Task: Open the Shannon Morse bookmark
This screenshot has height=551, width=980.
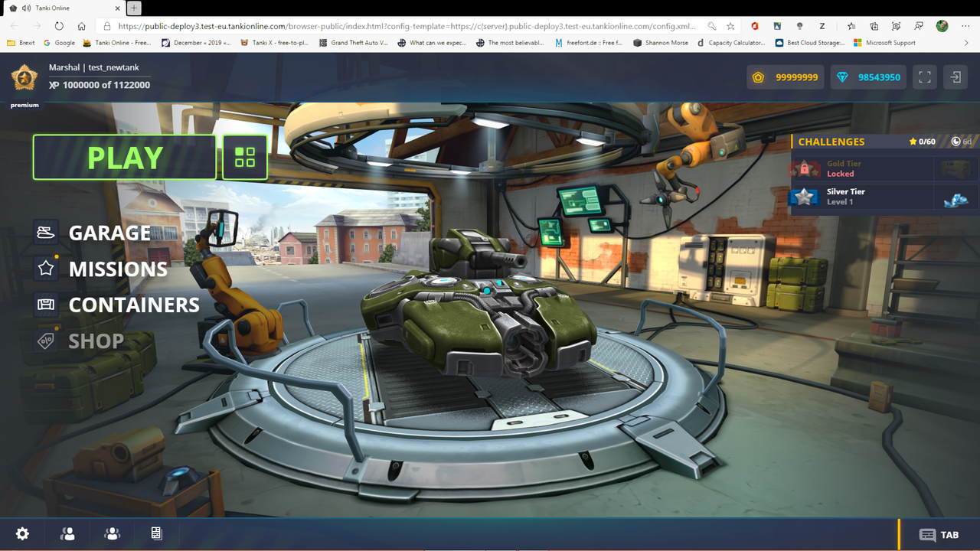Action: point(661,43)
